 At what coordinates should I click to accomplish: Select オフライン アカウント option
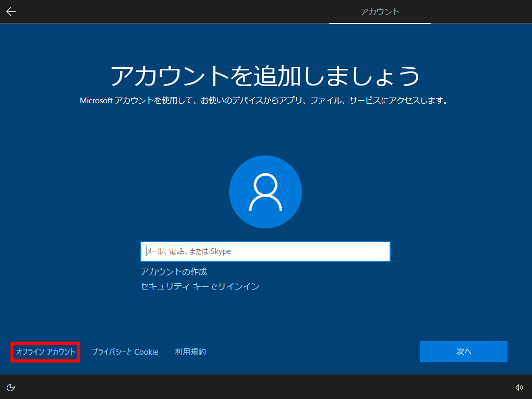[x=45, y=352]
